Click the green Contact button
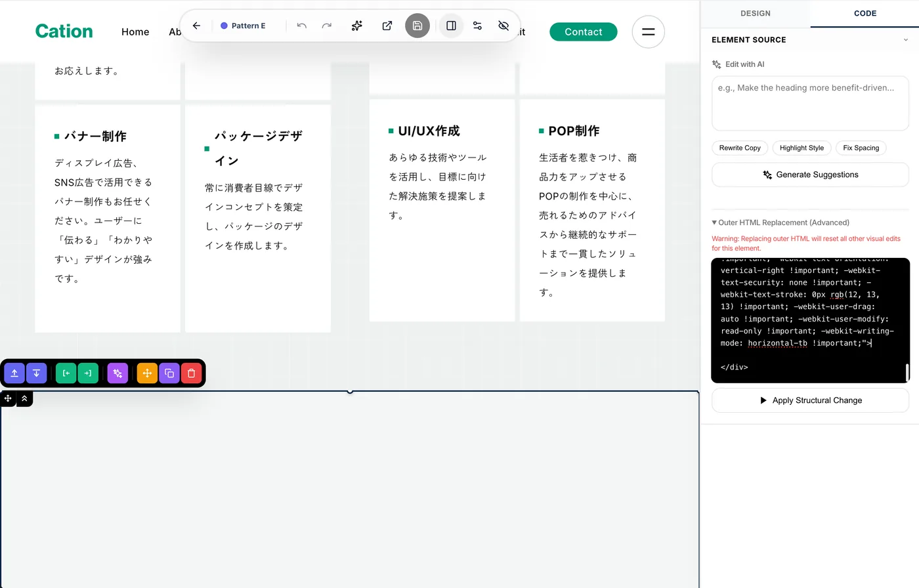 [x=583, y=31]
